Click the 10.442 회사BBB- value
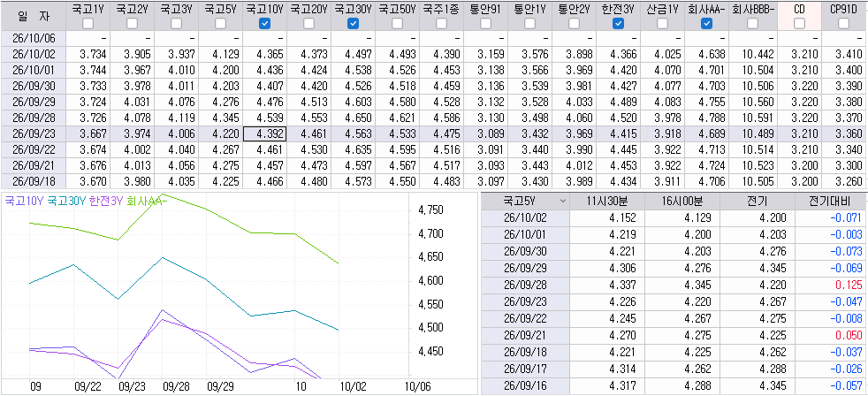 tap(753, 54)
